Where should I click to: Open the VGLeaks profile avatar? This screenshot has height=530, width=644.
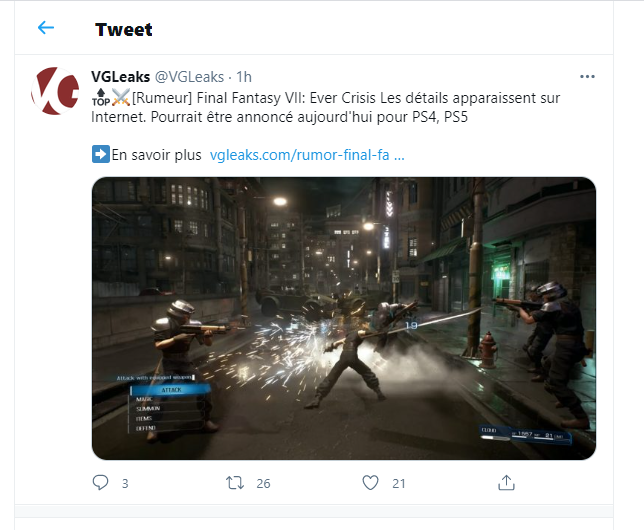[x=55, y=91]
